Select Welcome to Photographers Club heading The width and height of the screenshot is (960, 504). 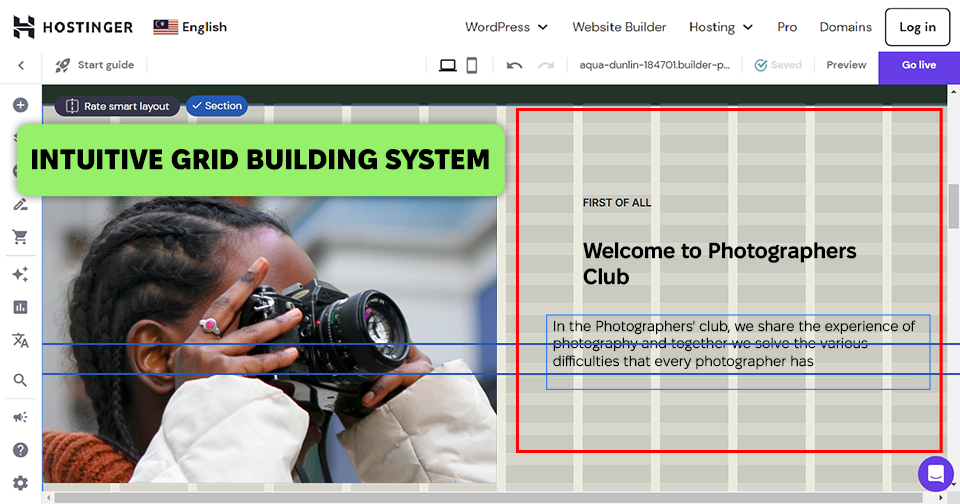click(x=719, y=263)
